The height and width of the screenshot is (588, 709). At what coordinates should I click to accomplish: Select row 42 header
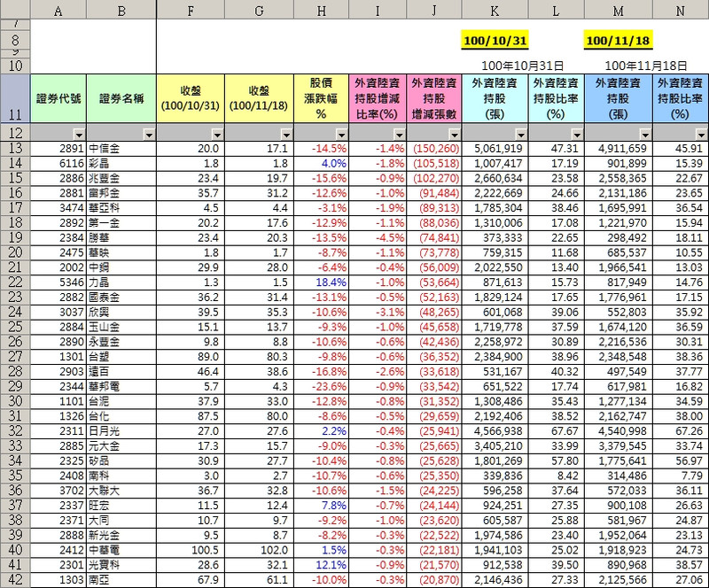[x=15, y=580]
